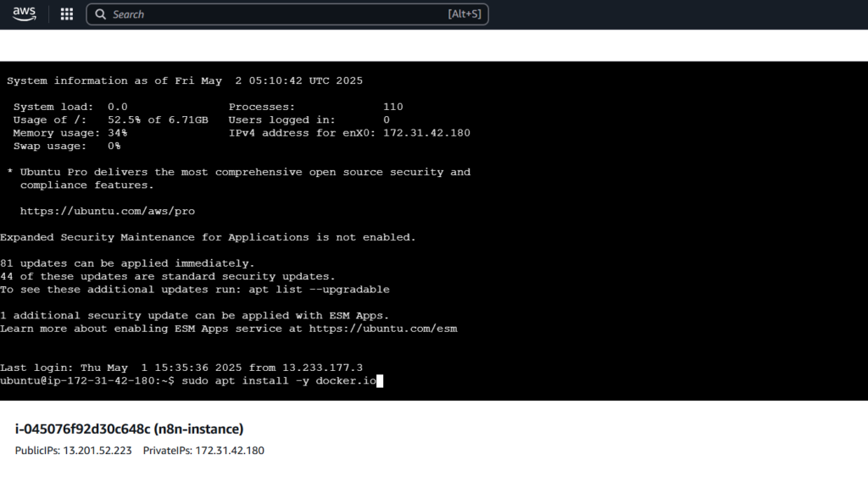Click the 'Expanded Security Maintenance' line
868x487 pixels.
[208, 237]
